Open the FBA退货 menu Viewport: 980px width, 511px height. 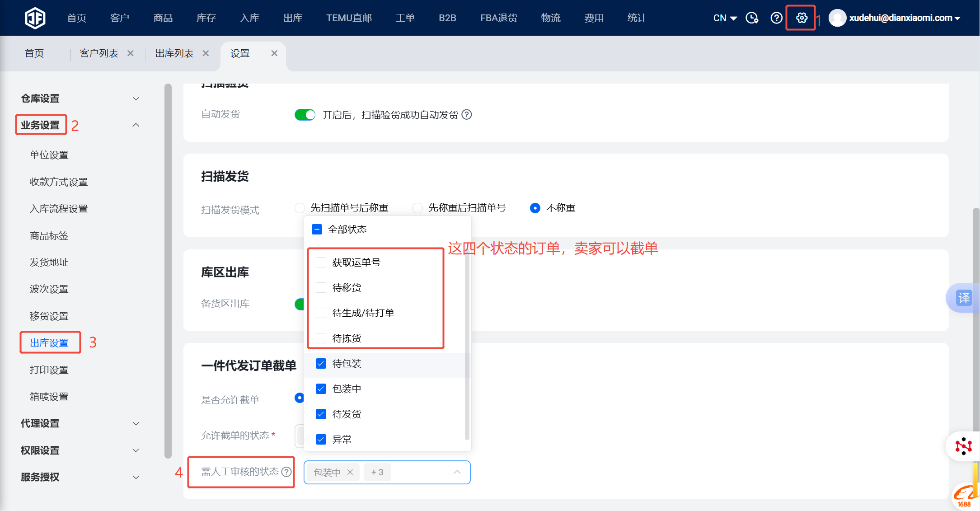(x=499, y=18)
